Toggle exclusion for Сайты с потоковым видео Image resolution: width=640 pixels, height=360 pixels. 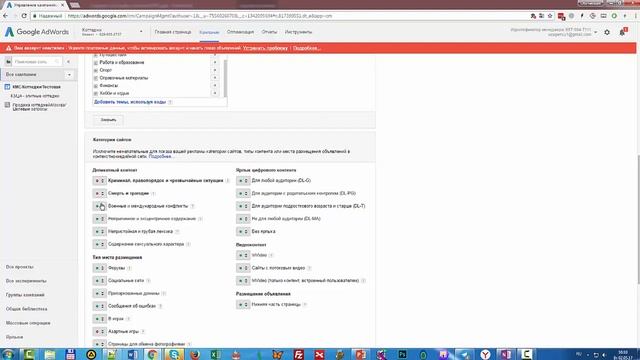(x=243, y=268)
